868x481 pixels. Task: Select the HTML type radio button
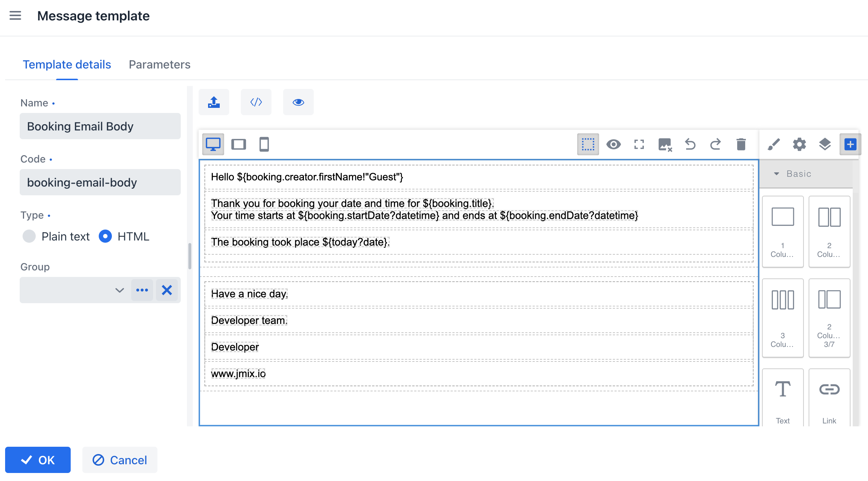(105, 236)
